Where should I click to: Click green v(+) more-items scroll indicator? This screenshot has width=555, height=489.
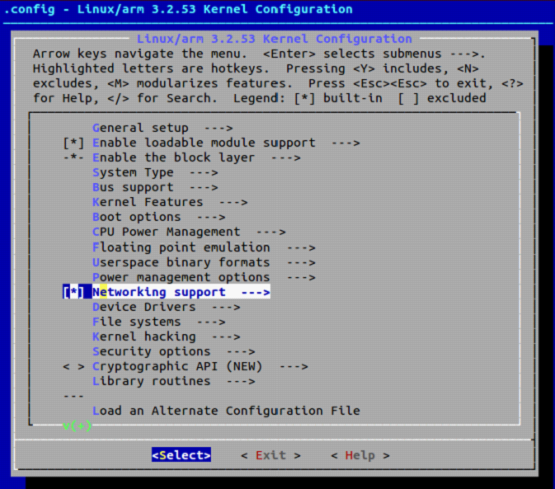tap(77, 426)
